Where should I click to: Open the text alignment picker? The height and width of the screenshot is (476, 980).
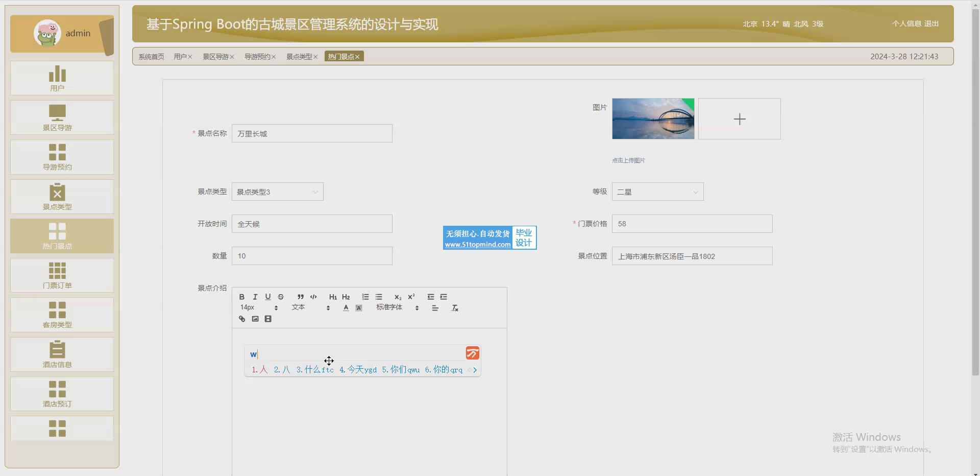(x=435, y=308)
